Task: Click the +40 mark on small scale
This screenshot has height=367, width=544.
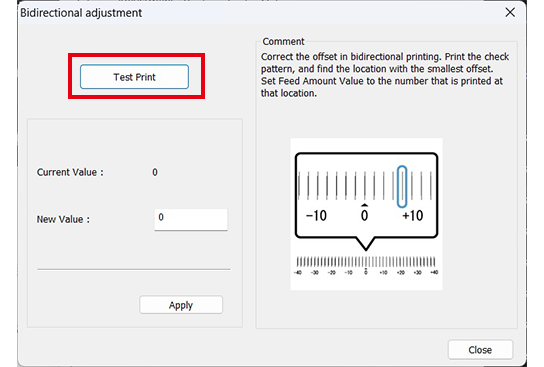Action: [x=434, y=272]
